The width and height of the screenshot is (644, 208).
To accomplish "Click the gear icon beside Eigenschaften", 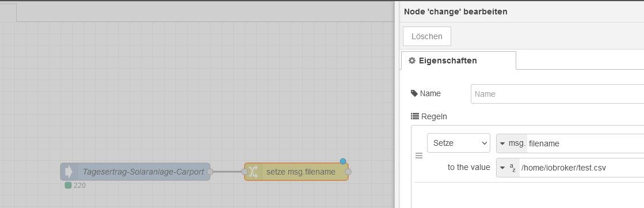I will (x=412, y=61).
